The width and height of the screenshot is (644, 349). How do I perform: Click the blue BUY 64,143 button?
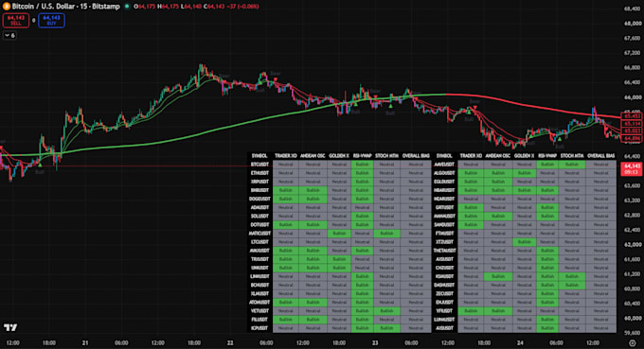[51, 21]
